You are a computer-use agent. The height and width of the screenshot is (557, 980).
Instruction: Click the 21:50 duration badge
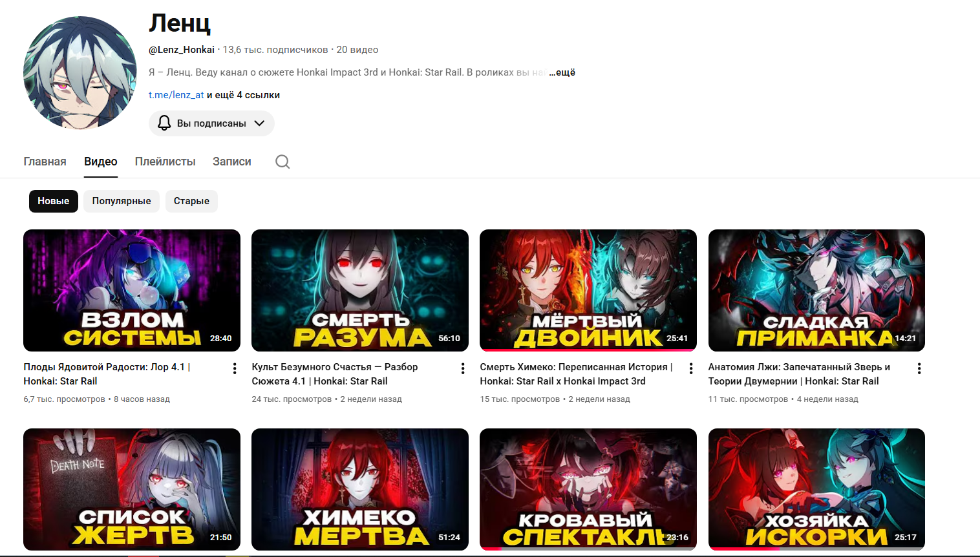(x=221, y=538)
